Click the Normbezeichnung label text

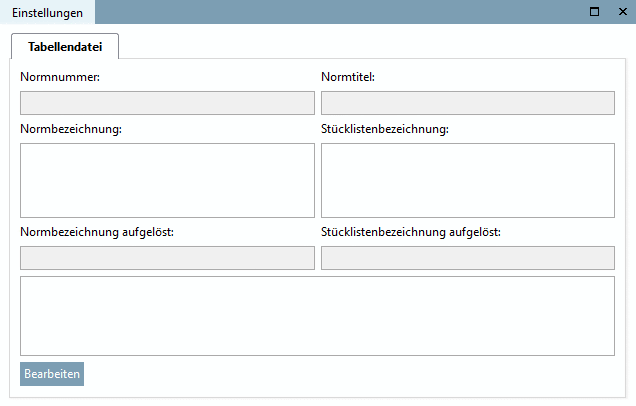(70, 129)
